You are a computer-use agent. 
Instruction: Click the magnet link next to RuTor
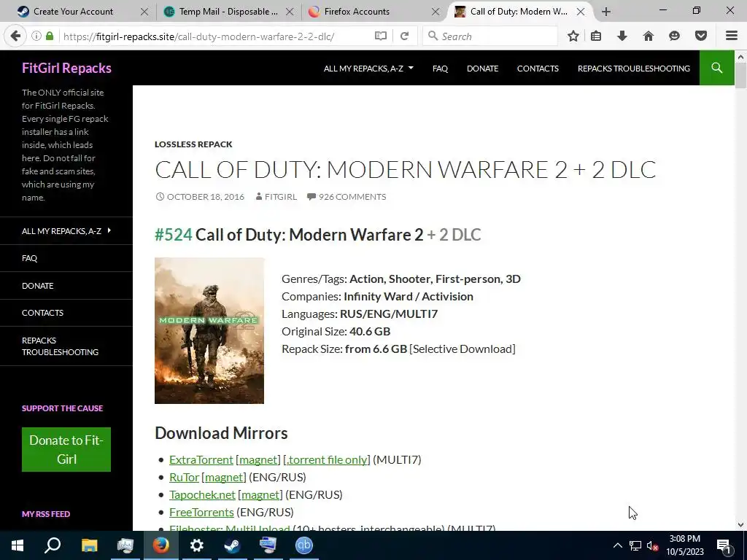point(224,477)
